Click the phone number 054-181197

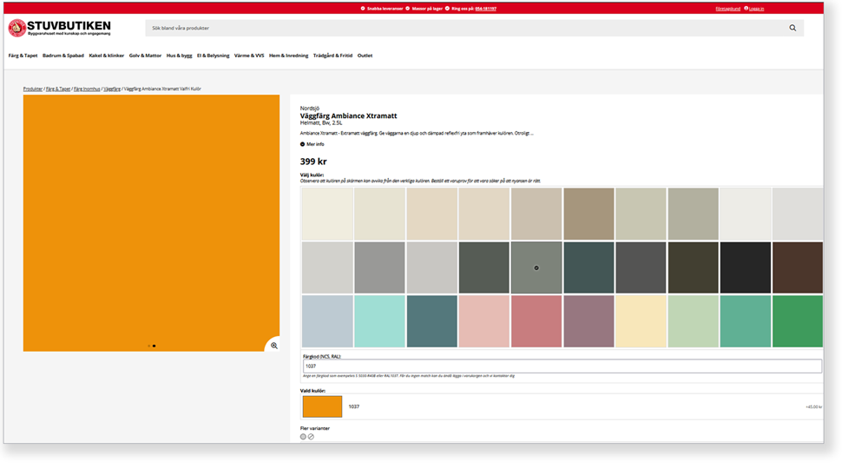pos(485,9)
